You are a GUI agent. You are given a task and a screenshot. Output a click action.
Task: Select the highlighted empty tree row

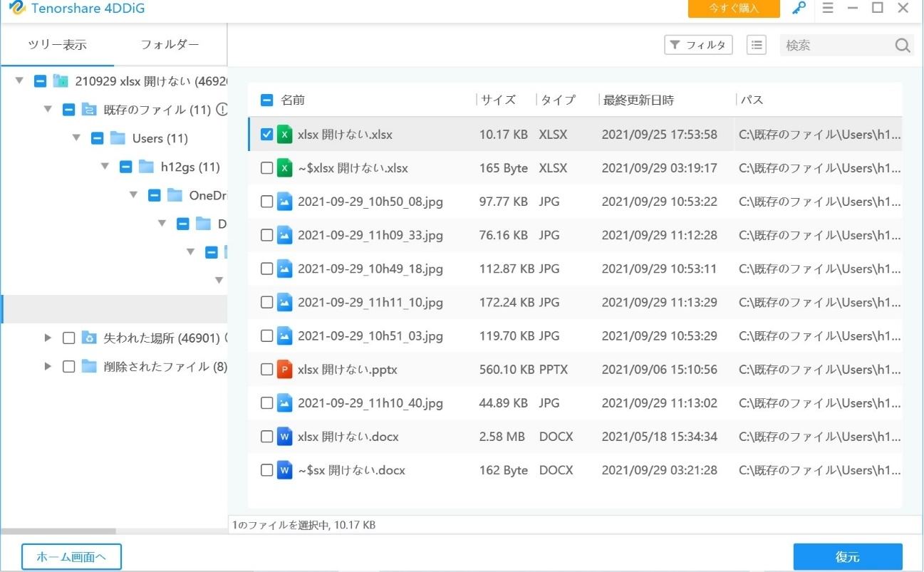(x=114, y=309)
